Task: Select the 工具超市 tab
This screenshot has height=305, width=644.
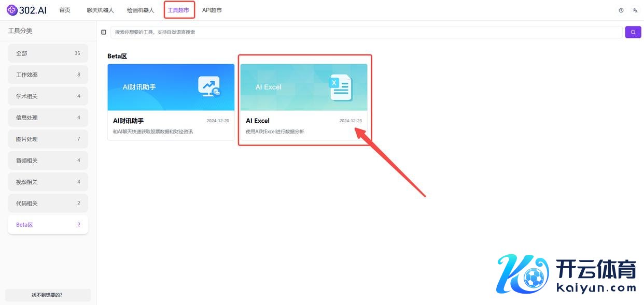Action: tap(178, 10)
